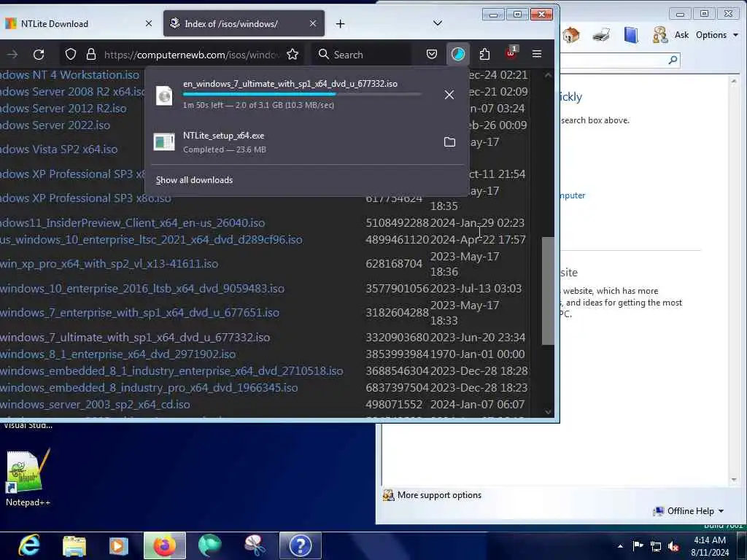747x560 pixels.
Task: Click the ISO download progress bar
Action: click(x=302, y=94)
